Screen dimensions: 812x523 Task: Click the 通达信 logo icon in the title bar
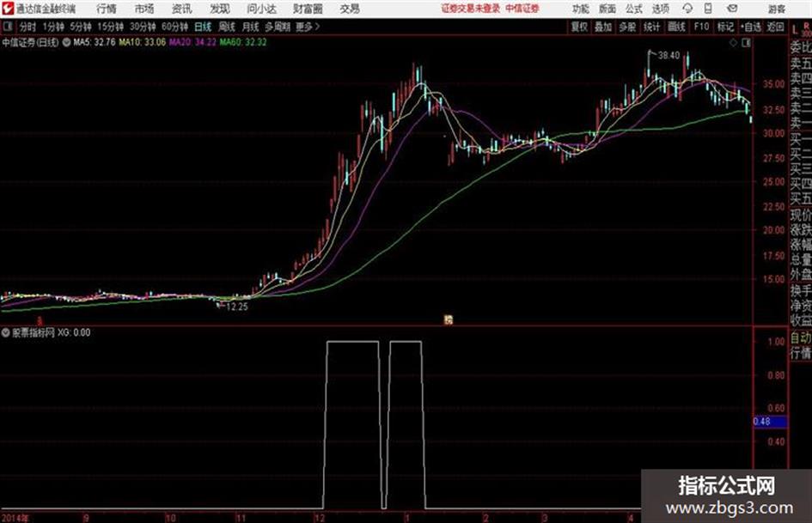(7, 9)
